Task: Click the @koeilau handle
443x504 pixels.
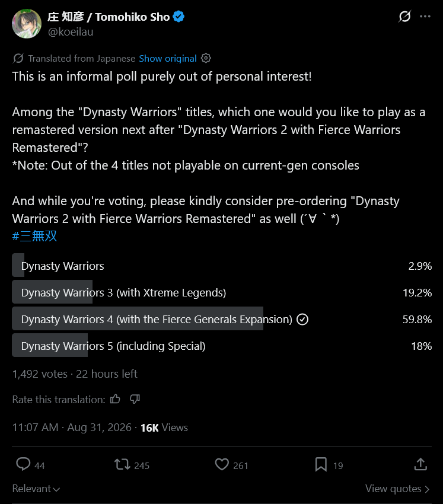Action: pyautogui.click(x=71, y=32)
